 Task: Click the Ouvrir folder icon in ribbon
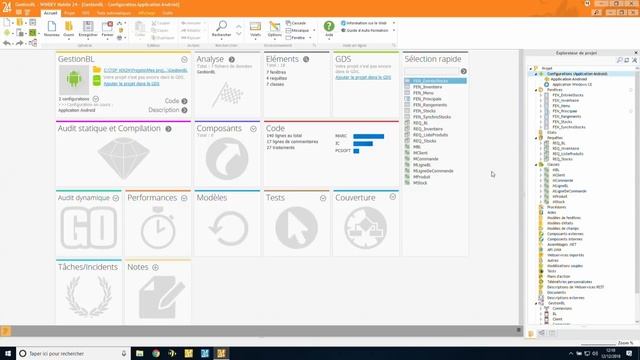(x=69, y=27)
